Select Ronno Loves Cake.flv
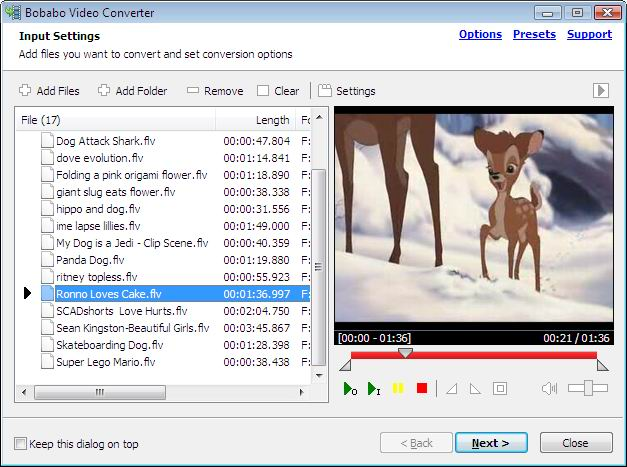This screenshot has height=467, width=627. click(x=109, y=294)
